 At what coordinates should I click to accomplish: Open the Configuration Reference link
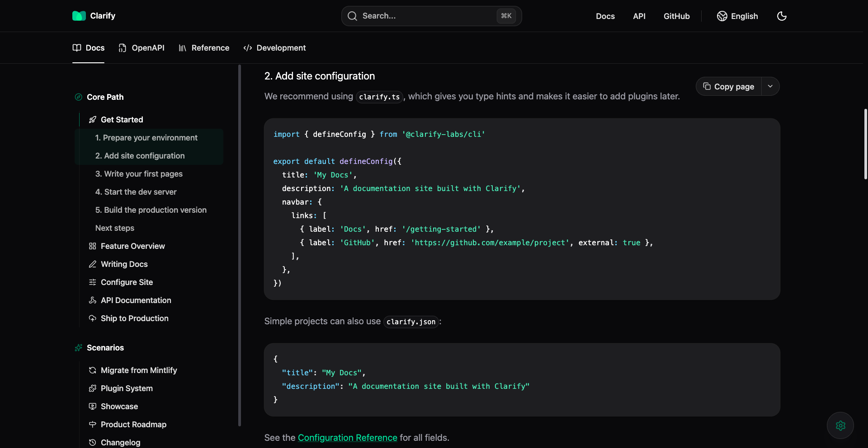tap(347, 438)
